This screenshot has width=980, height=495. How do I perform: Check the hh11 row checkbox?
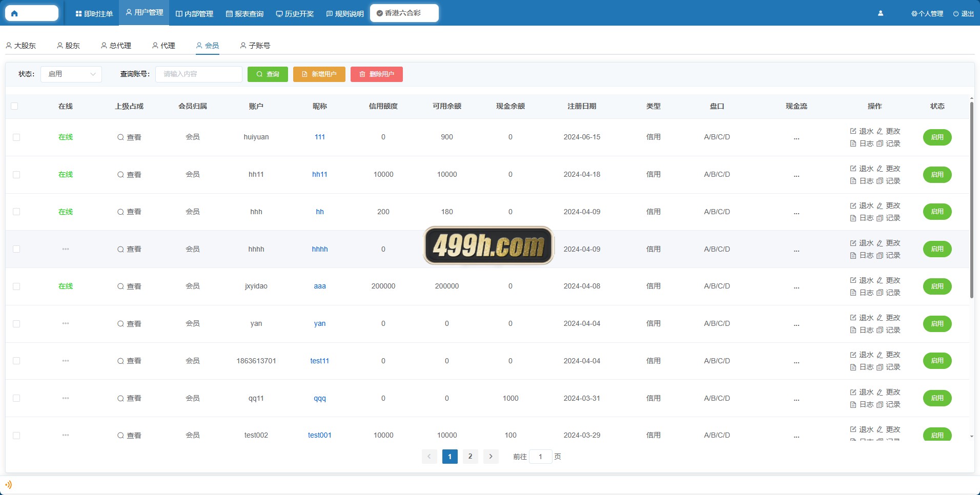[16, 175]
